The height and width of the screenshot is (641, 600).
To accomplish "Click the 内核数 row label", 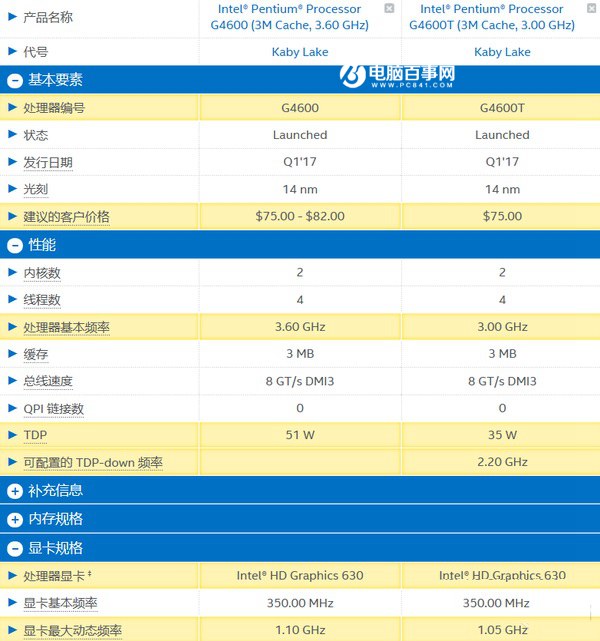I will [42, 273].
